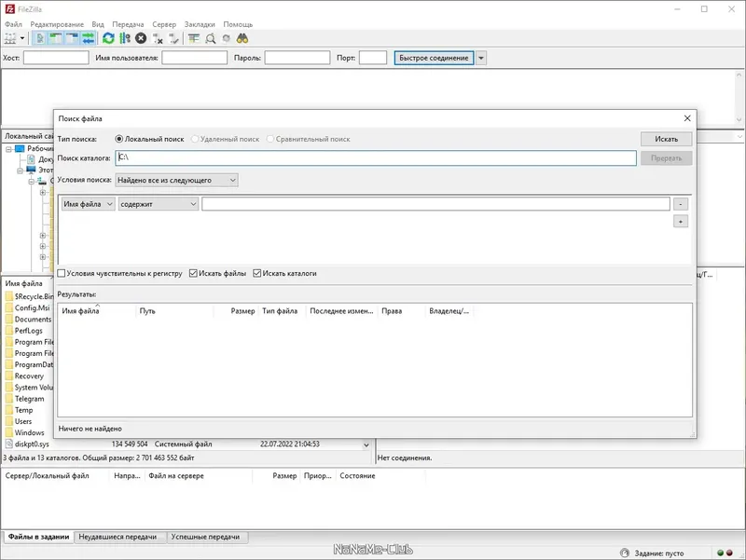Click the red activity indicator light
This screenshot has height=560, width=746.
[729, 553]
